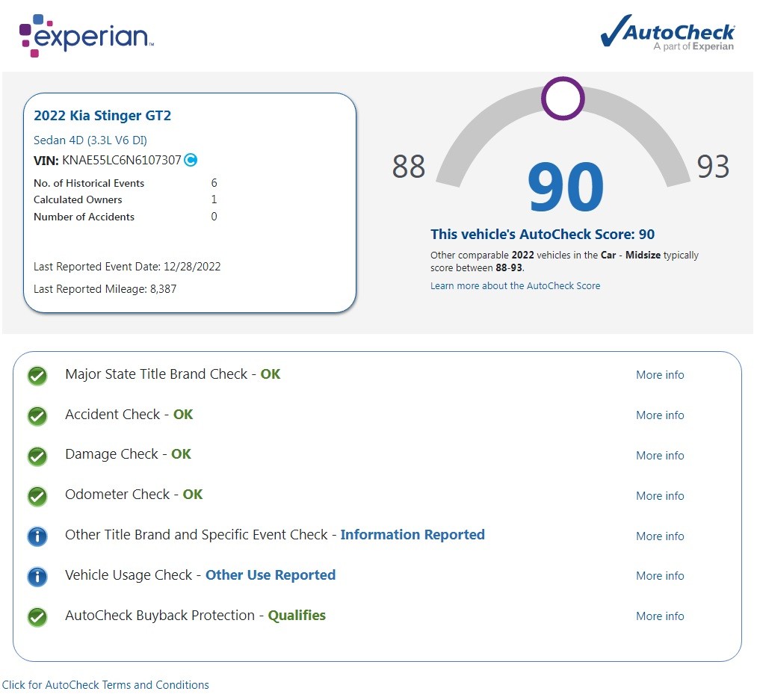The width and height of the screenshot is (757, 700).
Task: Click the Qualifies status text
Action: click(297, 616)
